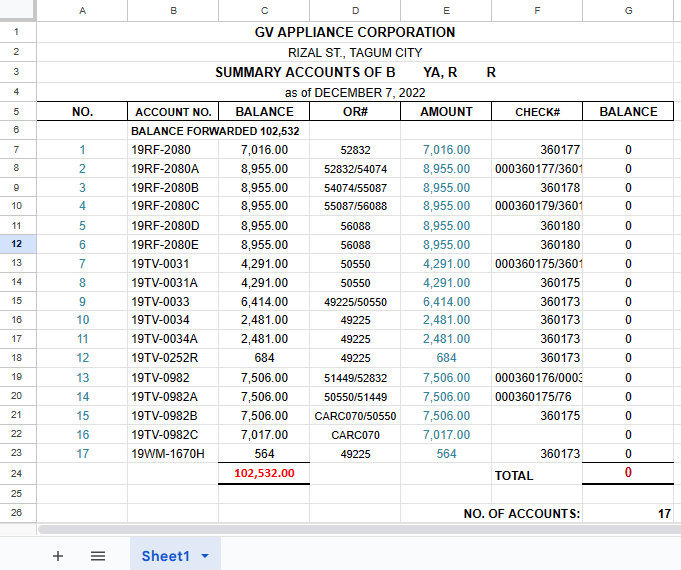681x570 pixels.
Task: Click the NO. OF ACCOUNTS: label
Action: (x=522, y=514)
